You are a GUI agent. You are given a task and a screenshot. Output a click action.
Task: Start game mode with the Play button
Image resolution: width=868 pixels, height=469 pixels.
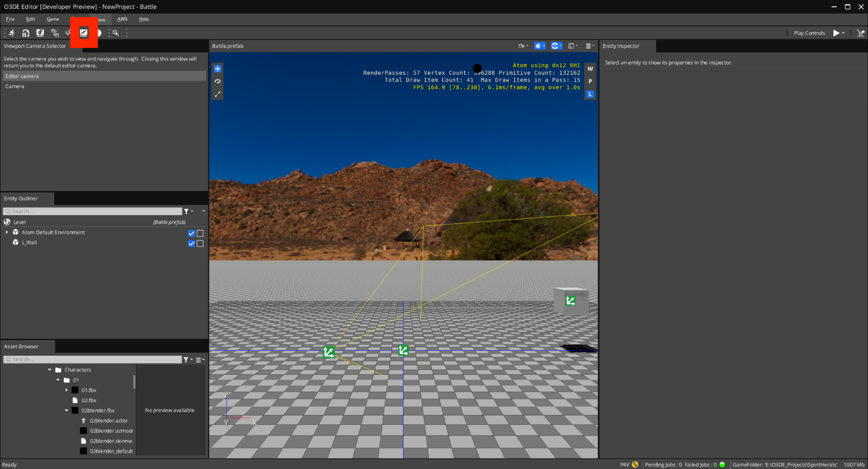(x=836, y=33)
